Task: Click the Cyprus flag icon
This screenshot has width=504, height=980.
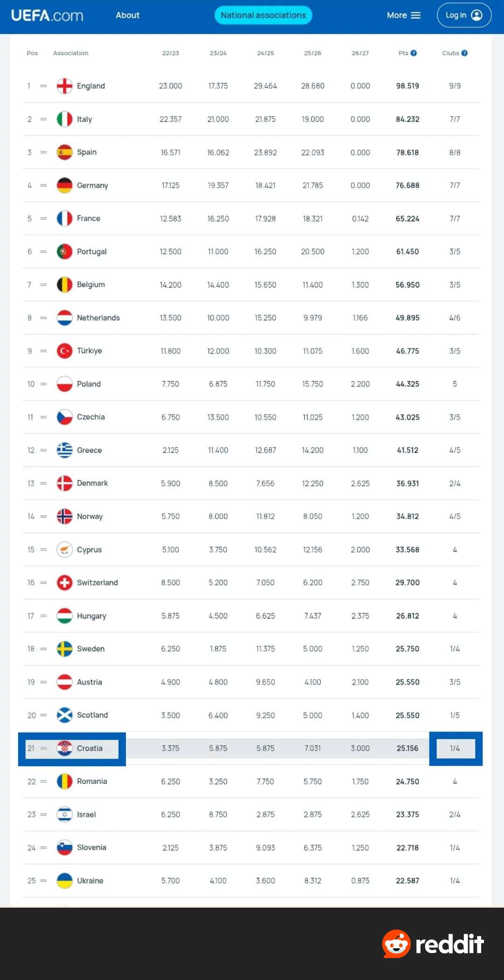Action: coord(64,550)
